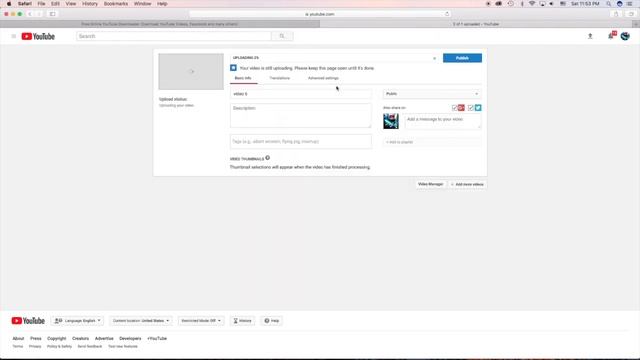
Task: Open the notifications bell
Action: (611, 36)
